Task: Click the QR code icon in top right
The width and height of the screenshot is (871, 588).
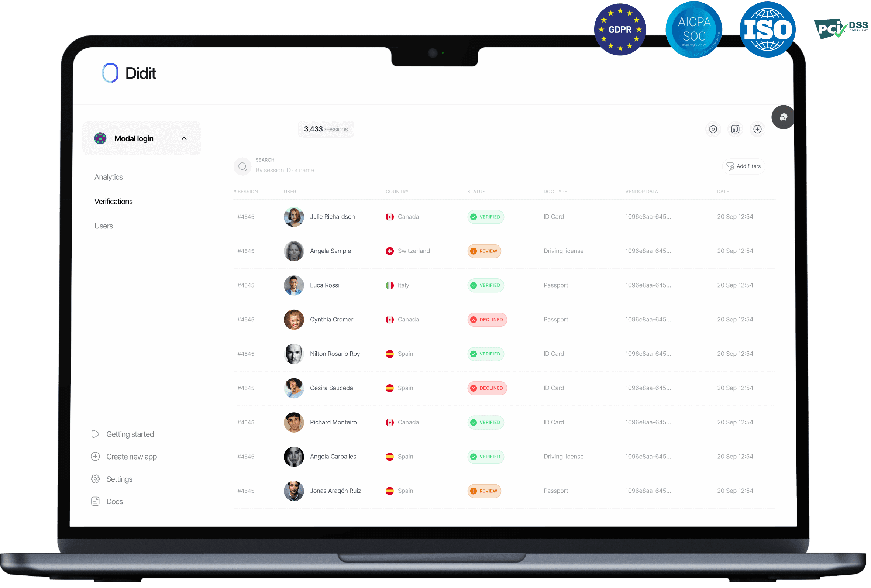Action: tap(734, 129)
